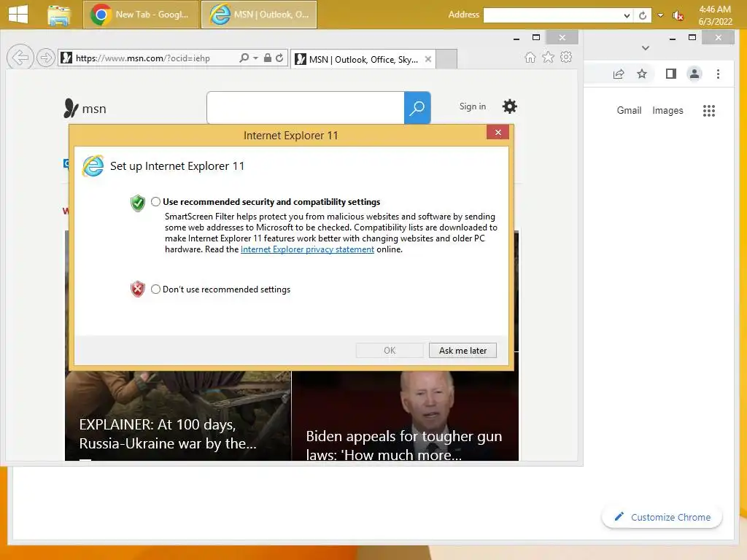Image resolution: width=747 pixels, height=560 pixels.
Task: Open the Windows Start button
Action: click(18, 15)
